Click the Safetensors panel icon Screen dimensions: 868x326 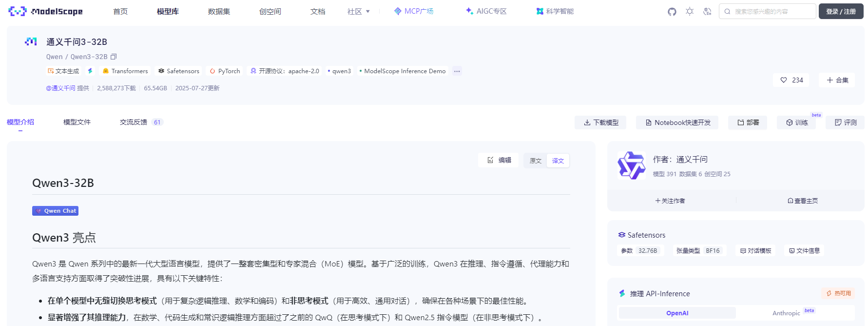[x=622, y=235]
